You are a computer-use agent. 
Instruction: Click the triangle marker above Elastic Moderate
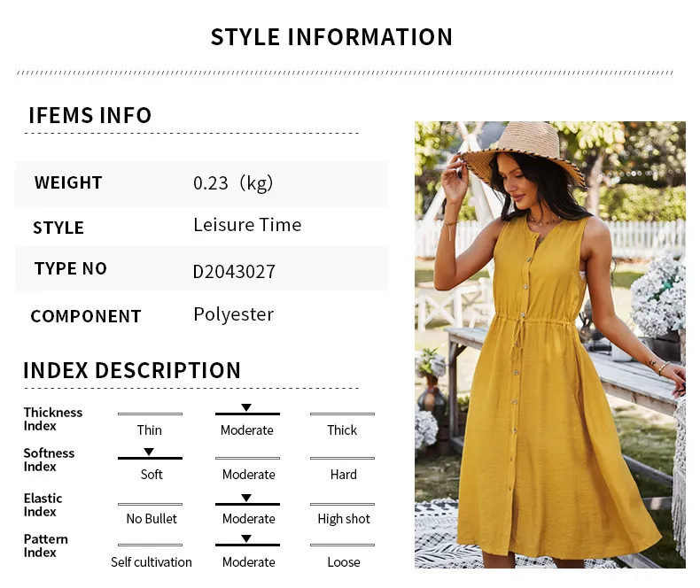click(x=246, y=498)
